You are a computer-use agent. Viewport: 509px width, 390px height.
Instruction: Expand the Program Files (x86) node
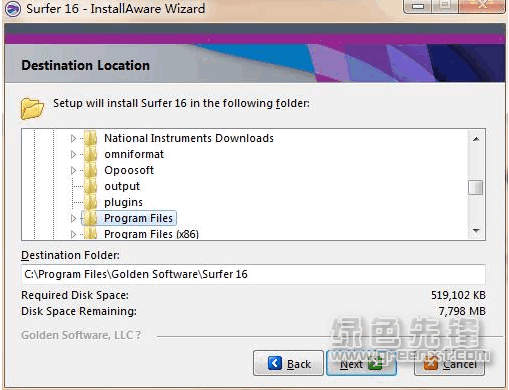tap(73, 234)
